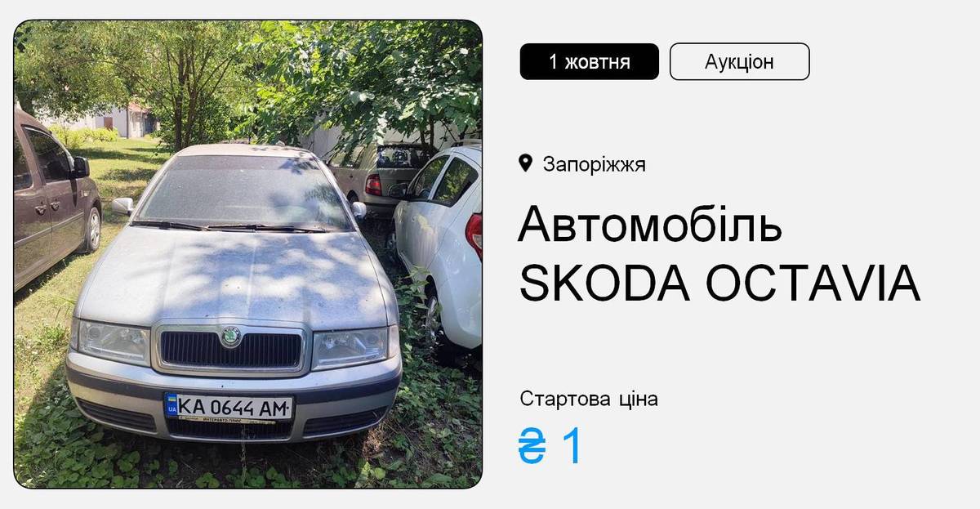This screenshot has height=509, width=980.
Task: Click the location pin icon
Action: coord(526,163)
